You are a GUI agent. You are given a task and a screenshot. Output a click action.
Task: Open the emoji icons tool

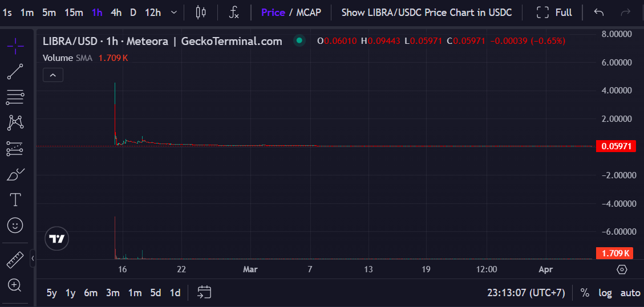pos(15,226)
